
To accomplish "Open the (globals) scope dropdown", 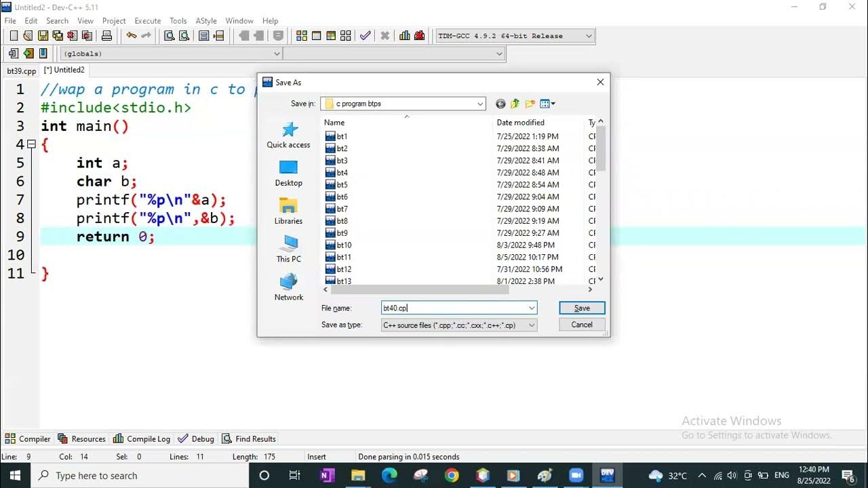I will pyautogui.click(x=277, y=54).
